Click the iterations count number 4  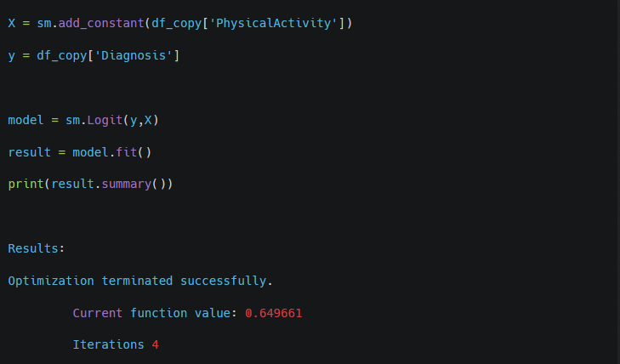click(156, 344)
